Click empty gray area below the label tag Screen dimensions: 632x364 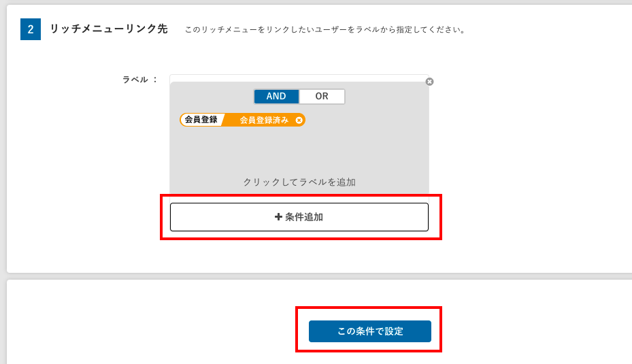pyautogui.click(x=299, y=150)
